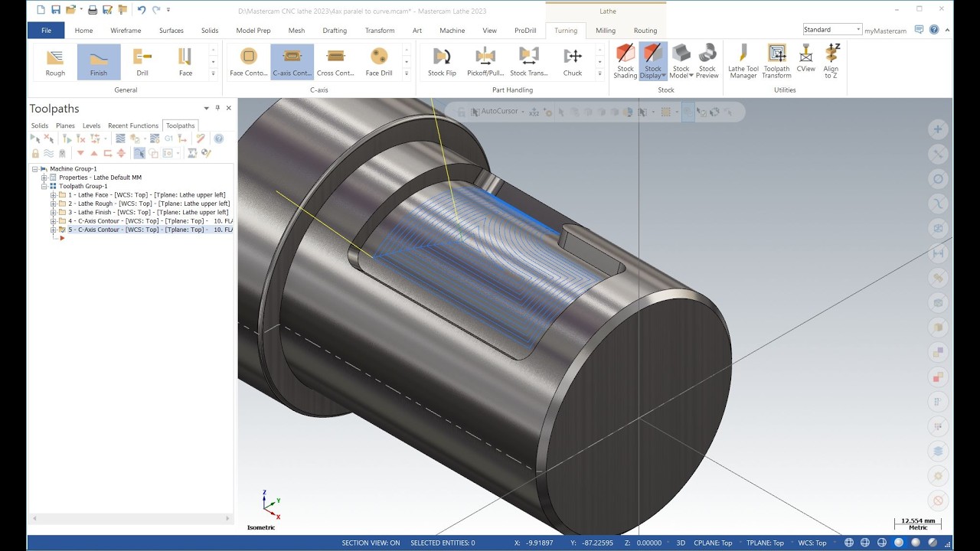
Task: Click the Toolpaths manager help icon
Action: coord(219,139)
